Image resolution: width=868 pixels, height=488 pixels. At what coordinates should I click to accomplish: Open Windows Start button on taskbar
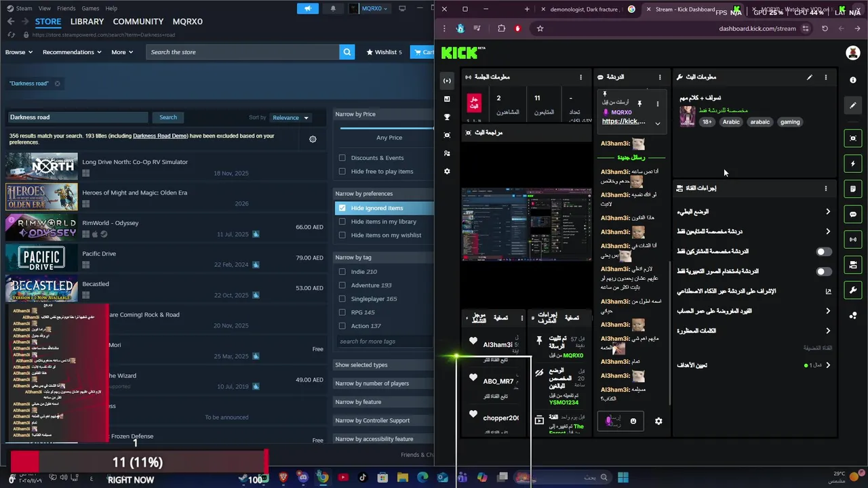pos(623,477)
